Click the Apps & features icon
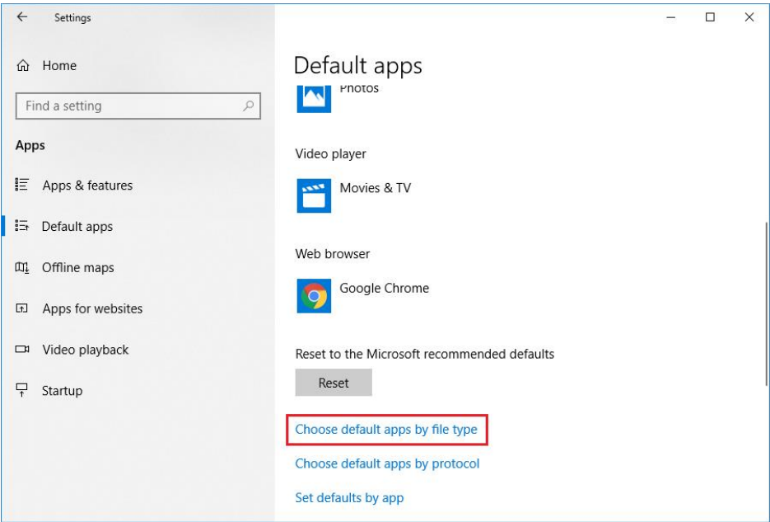770x522 pixels. 22,185
